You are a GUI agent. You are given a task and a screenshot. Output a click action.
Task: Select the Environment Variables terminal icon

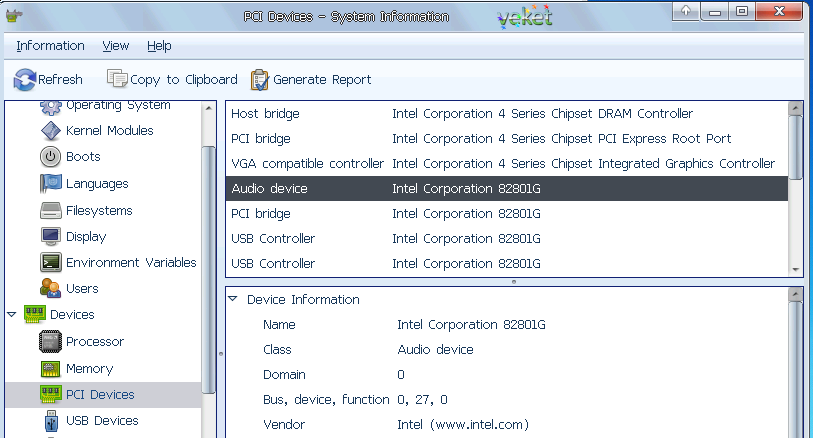tap(50, 262)
